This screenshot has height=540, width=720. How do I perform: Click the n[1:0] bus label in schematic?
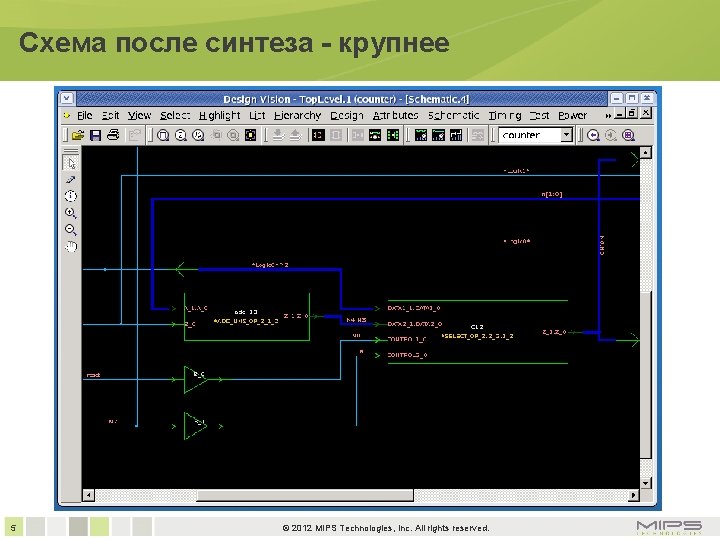pyautogui.click(x=551, y=194)
